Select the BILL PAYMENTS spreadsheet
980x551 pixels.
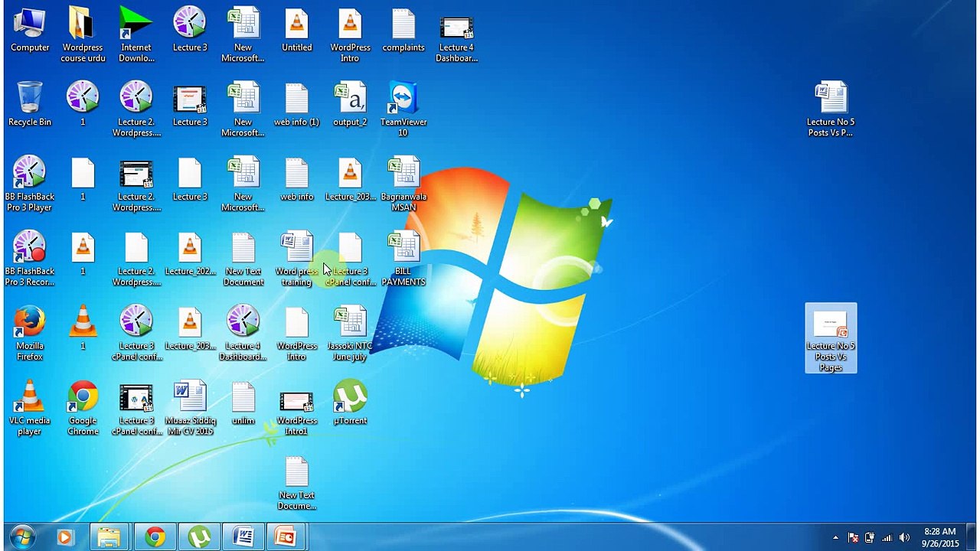tap(403, 259)
